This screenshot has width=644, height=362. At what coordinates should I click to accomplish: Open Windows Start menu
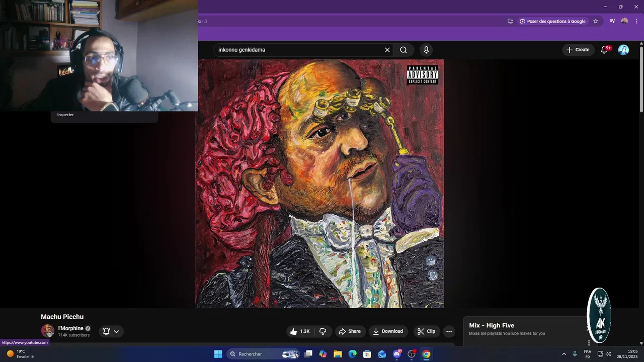point(218,354)
